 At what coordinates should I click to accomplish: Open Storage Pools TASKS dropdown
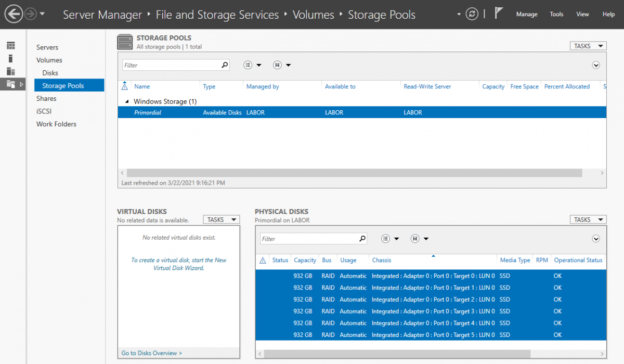click(588, 46)
